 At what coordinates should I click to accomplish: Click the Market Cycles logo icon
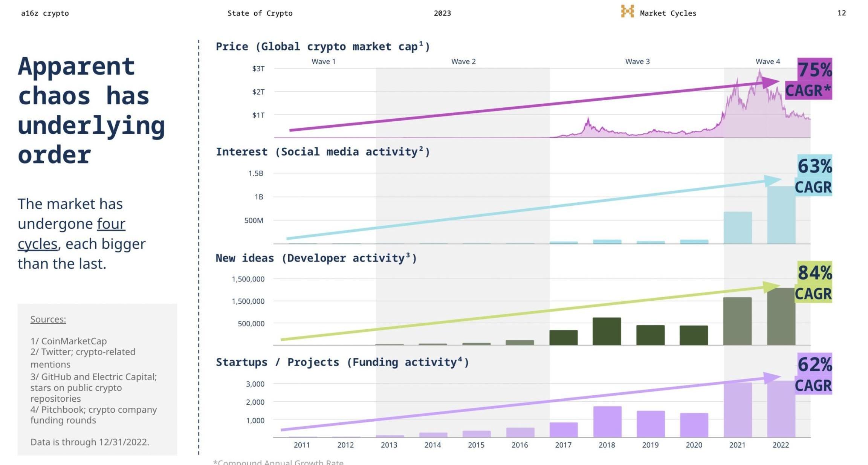click(x=627, y=11)
